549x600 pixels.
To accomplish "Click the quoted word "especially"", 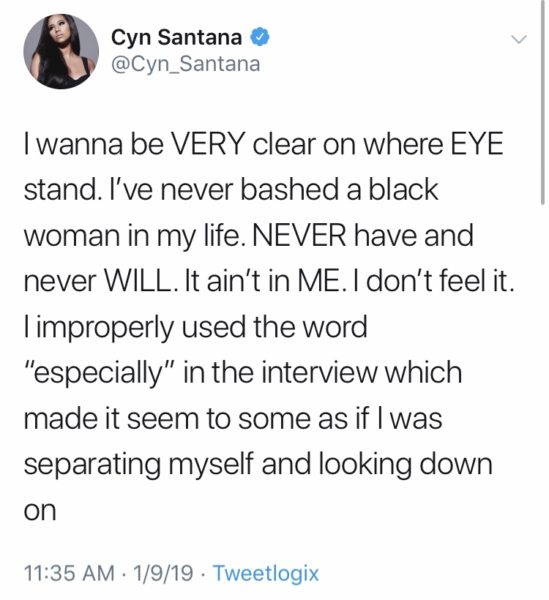I will [x=100, y=373].
